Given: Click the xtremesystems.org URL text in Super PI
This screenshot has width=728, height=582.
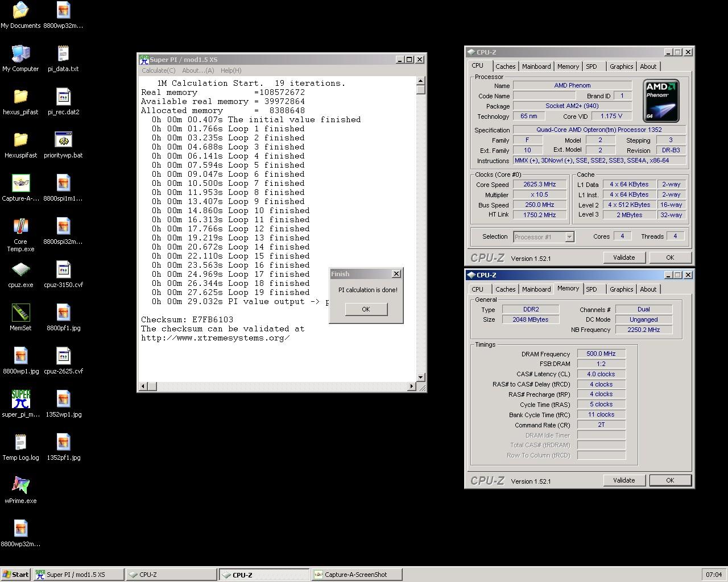Looking at the screenshot, I should (216, 338).
